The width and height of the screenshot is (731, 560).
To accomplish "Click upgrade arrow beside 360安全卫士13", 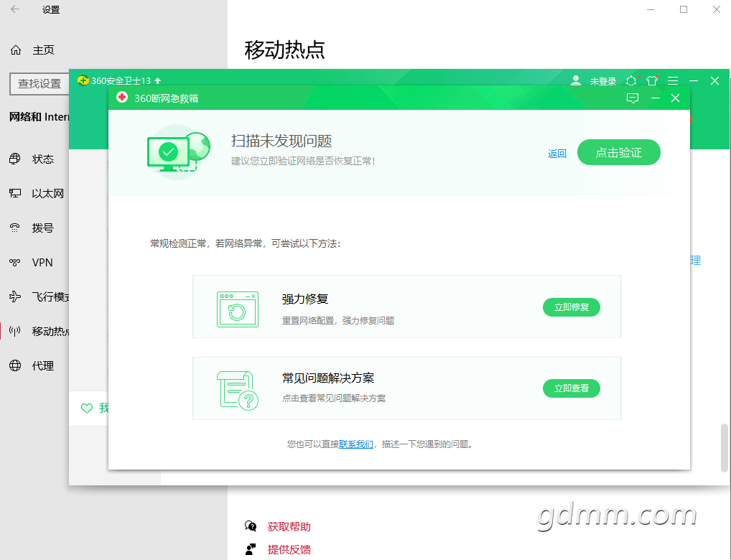I will [157, 80].
